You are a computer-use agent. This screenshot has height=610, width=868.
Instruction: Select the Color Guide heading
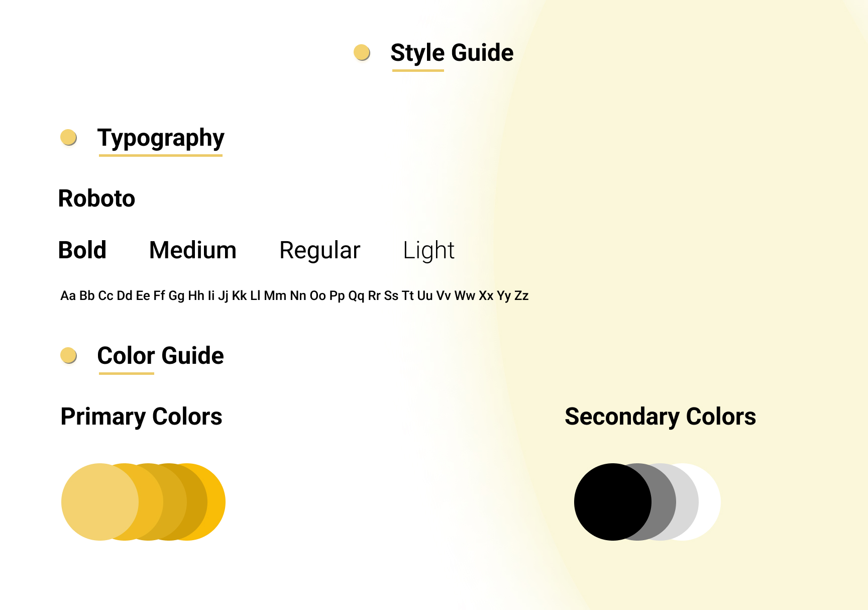[x=160, y=356]
